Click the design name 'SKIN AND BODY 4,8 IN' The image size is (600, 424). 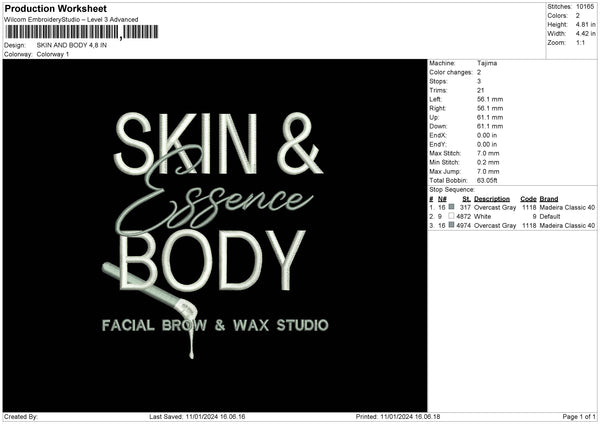(x=72, y=45)
